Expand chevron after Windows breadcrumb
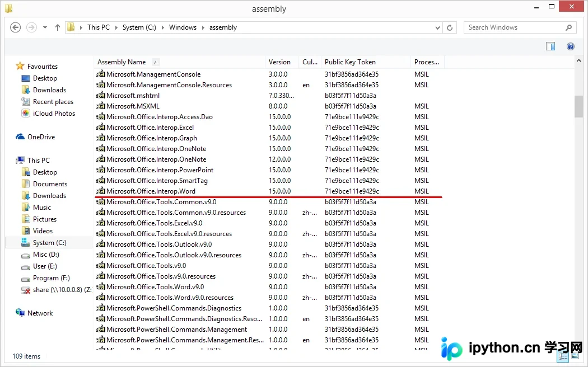This screenshot has height=367, width=588. click(x=203, y=27)
